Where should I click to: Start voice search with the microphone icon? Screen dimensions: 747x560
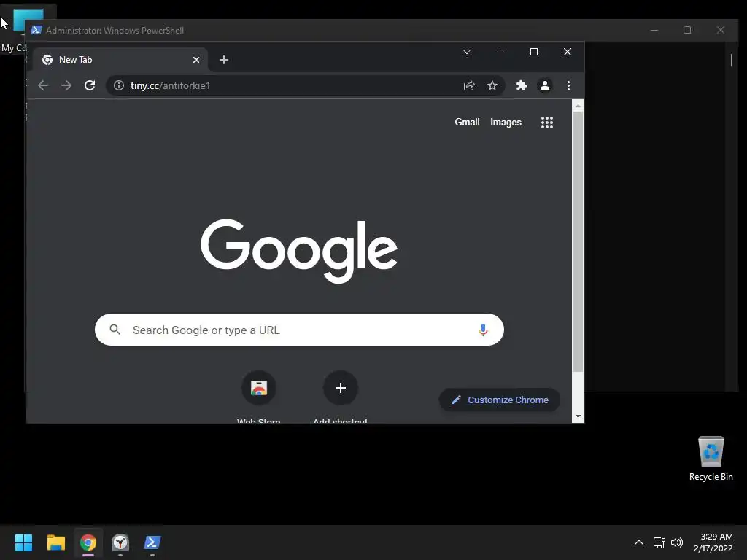(x=483, y=330)
